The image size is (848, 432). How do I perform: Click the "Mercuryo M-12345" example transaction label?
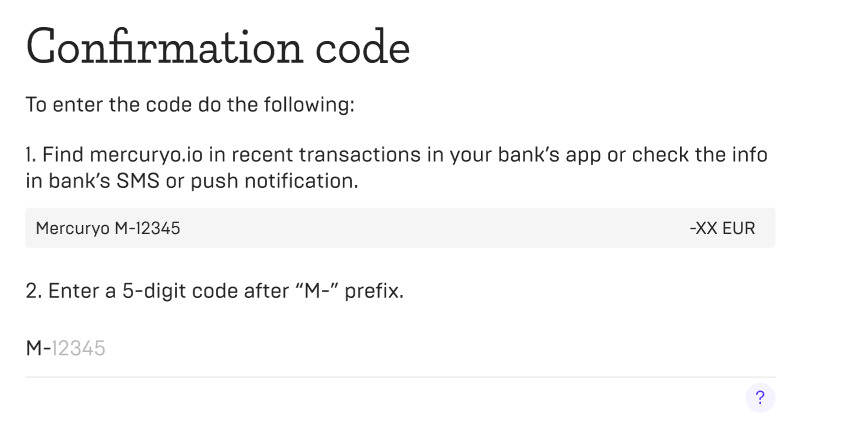[108, 228]
